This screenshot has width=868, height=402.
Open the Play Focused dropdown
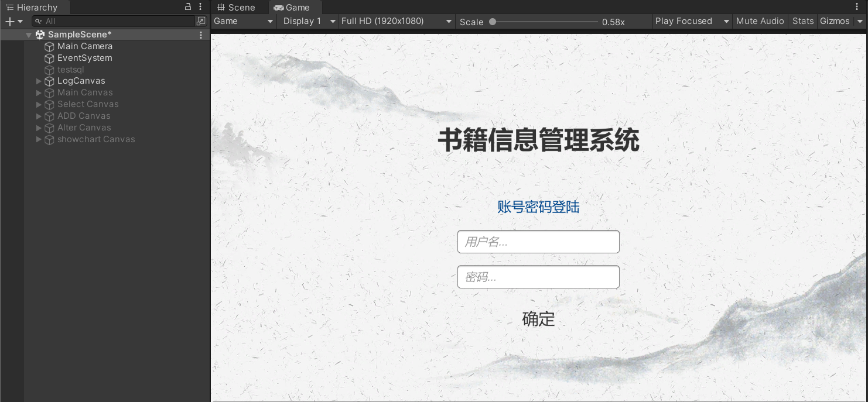coord(692,21)
